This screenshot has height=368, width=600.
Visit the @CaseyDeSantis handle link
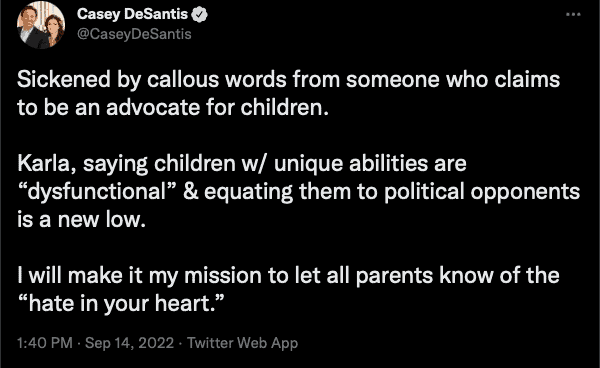(134, 34)
